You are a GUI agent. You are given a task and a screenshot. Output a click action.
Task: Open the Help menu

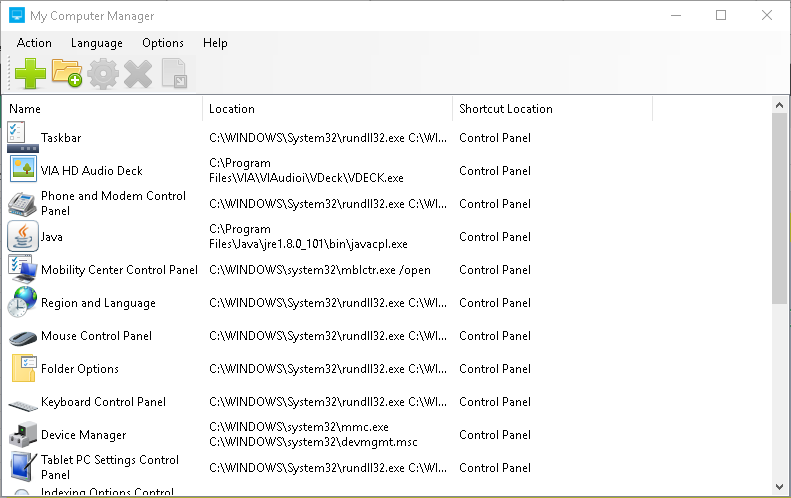click(x=215, y=43)
